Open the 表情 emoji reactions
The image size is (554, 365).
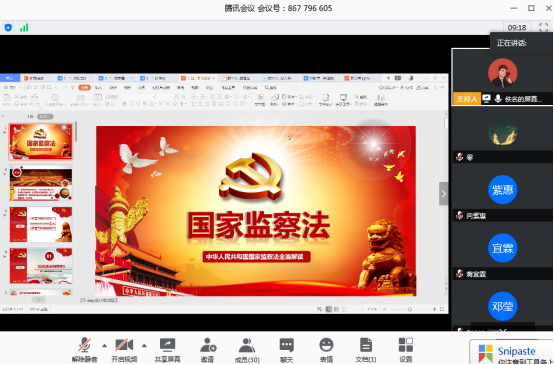click(x=326, y=349)
